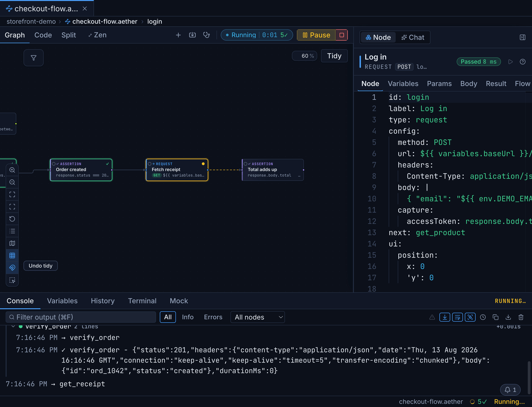The image size is (532, 407).
Task: Select the Chat panel tab
Action: (x=413, y=37)
